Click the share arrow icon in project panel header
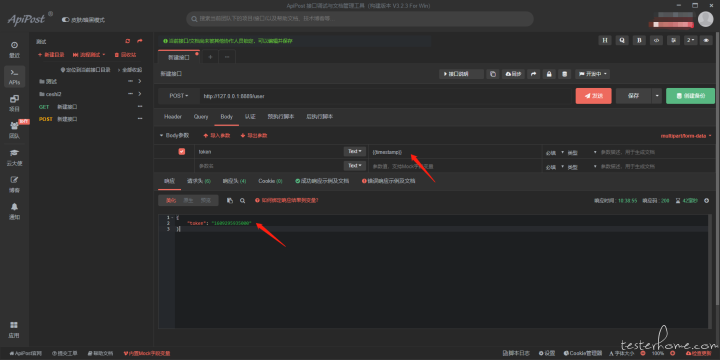720x360 pixels. (x=140, y=41)
